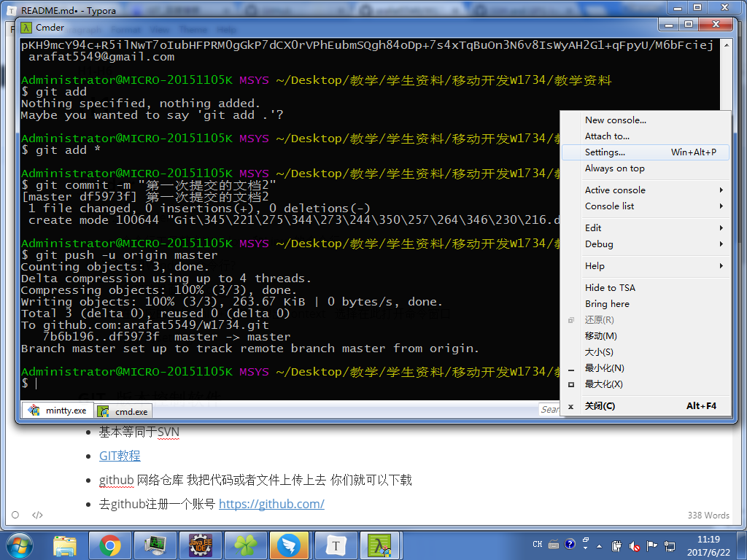
Task: Open Settings... from the context menu
Action: [x=646, y=152]
